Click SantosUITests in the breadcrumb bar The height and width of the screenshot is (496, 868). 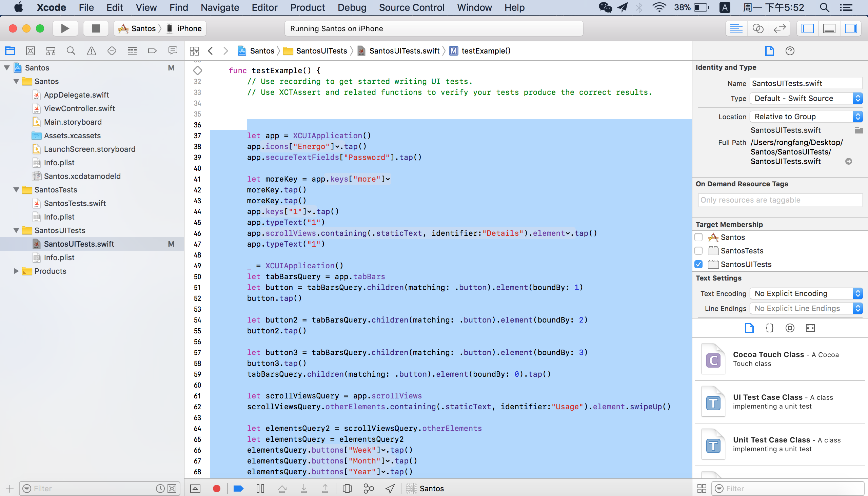[x=321, y=51]
